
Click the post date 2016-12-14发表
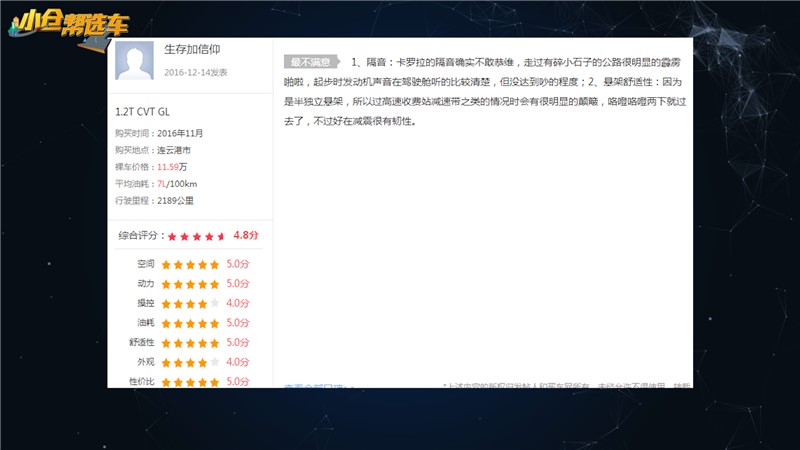[195, 72]
